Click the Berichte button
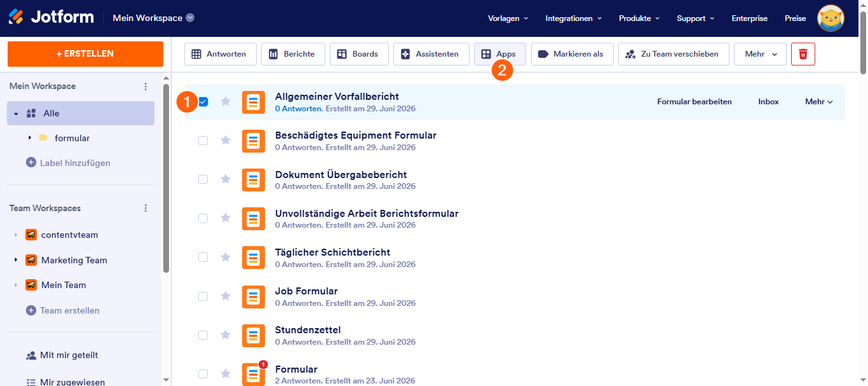 293,54
